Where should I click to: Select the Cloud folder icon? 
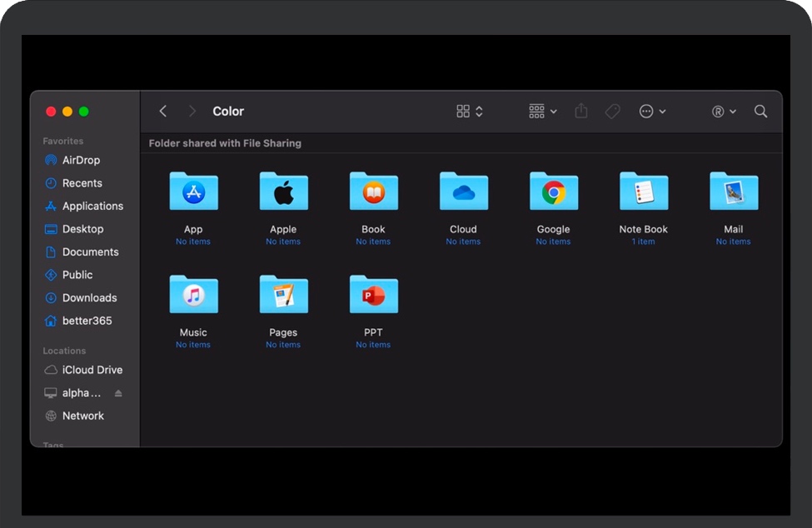463,192
